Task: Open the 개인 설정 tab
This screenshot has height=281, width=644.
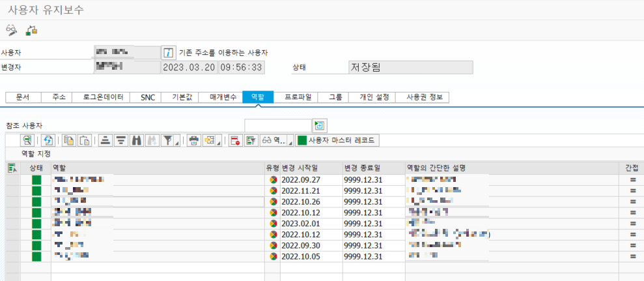Action: pyautogui.click(x=372, y=98)
